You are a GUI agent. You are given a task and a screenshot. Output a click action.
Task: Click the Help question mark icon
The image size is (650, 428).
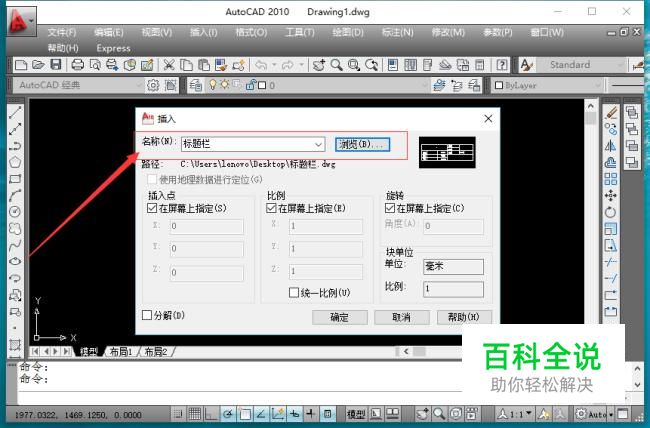[502, 65]
